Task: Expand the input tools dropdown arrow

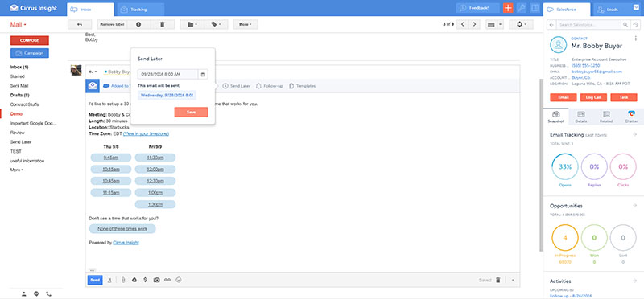Action: click(x=500, y=25)
